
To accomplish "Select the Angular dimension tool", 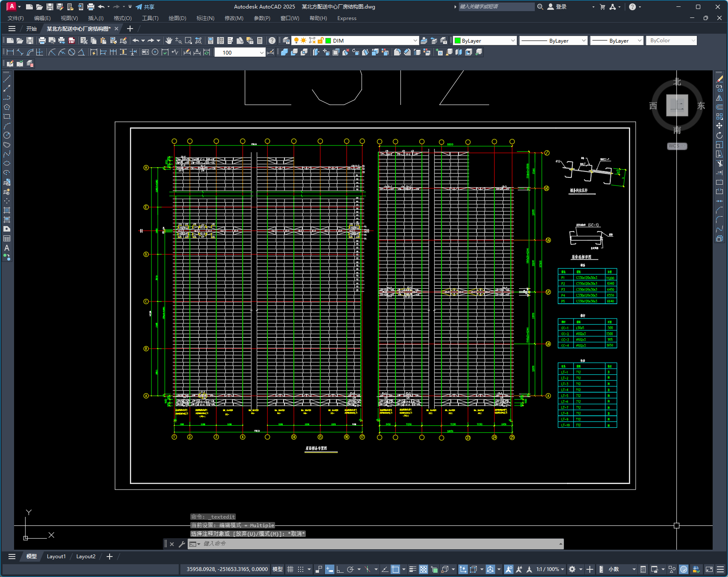I will click(x=81, y=52).
